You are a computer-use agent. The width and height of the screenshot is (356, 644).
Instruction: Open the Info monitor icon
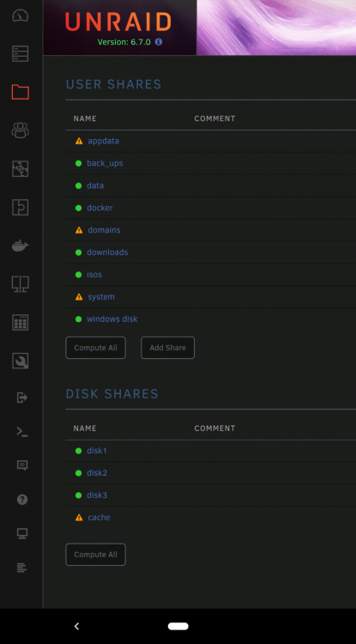pyautogui.click(x=22, y=533)
